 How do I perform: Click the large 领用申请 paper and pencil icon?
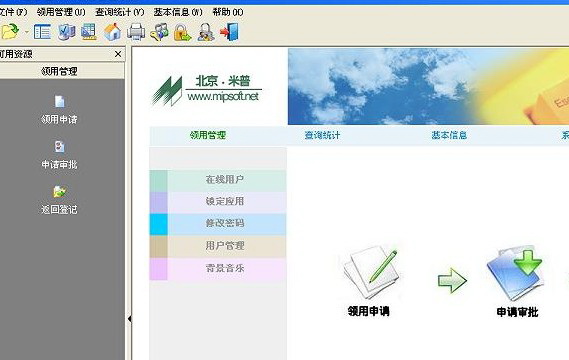pos(371,272)
